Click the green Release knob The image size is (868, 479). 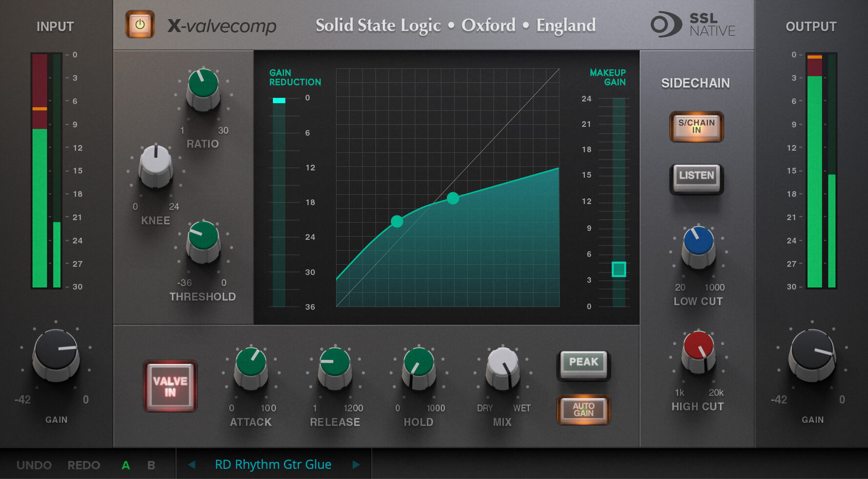click(335, 368)
